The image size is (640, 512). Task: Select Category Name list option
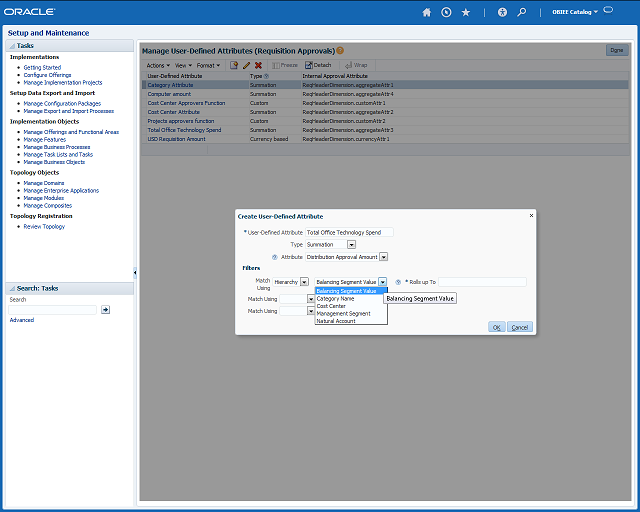coord(351,298)
